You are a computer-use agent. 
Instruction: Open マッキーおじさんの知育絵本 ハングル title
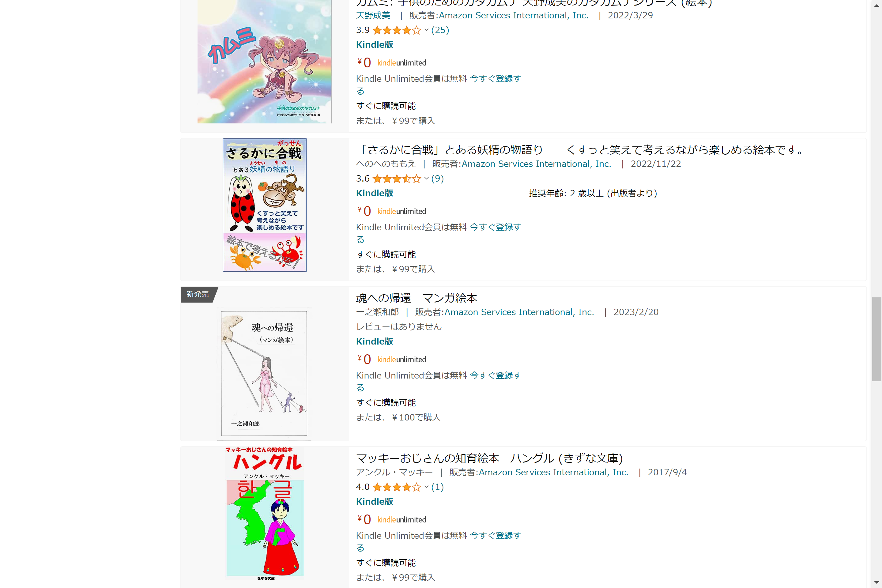pos(489,458)
